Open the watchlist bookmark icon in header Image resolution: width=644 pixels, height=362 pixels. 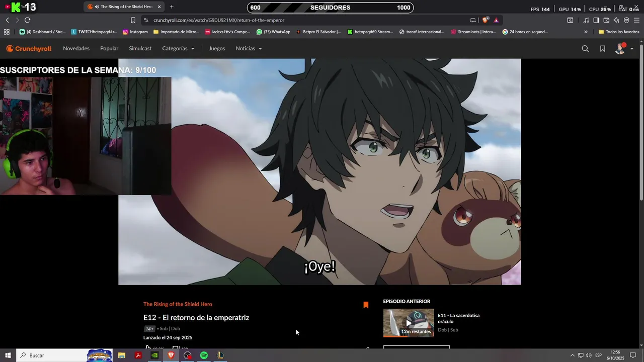click(603, 49)
